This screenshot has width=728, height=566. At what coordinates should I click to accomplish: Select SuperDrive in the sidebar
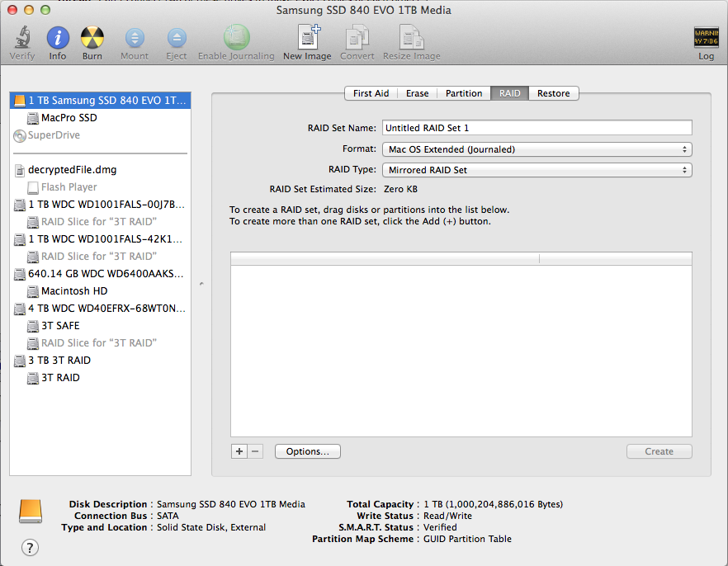(54, 135)
